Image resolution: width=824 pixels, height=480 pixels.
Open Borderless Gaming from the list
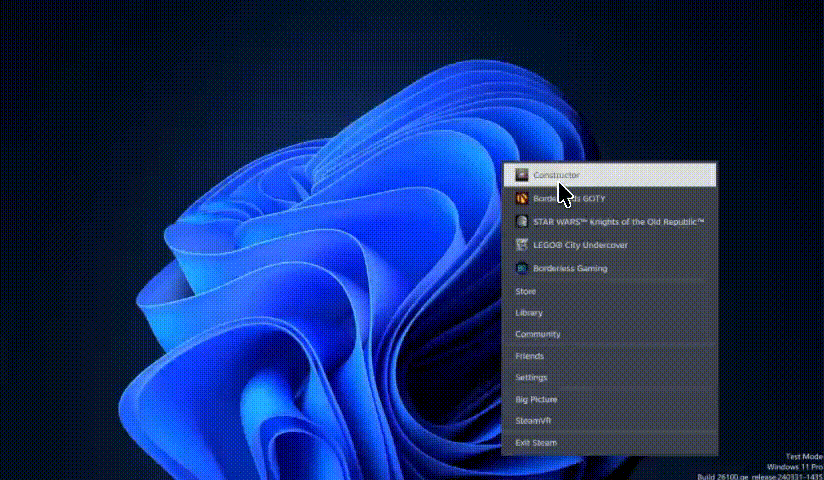pos(570,268)
